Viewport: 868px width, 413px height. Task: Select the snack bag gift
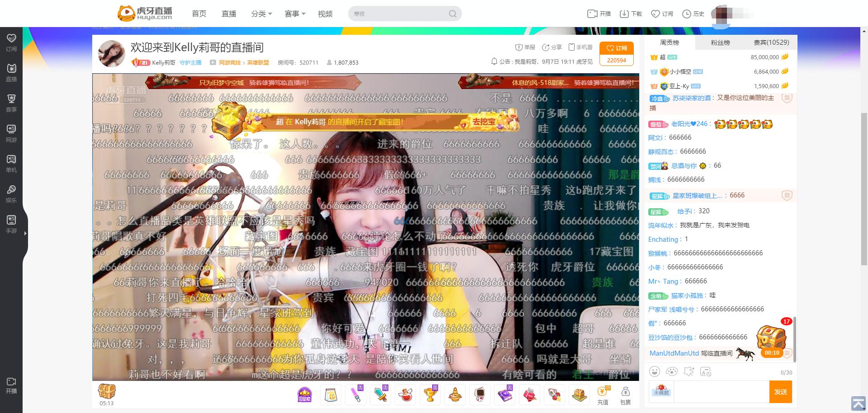(331, 394)
